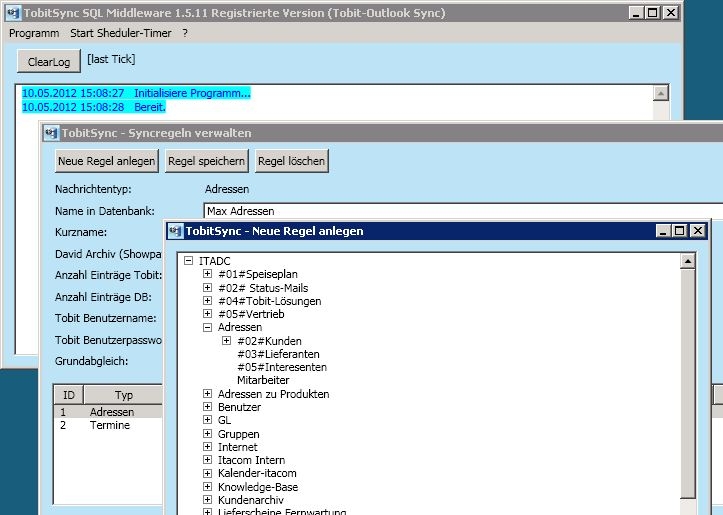This screenshot has height=515, width=723.
Task: Open the Programm menu
Action: point(34,33)
